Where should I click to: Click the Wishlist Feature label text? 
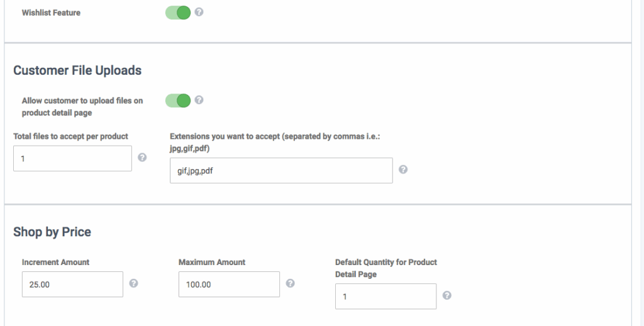[51, 13]
